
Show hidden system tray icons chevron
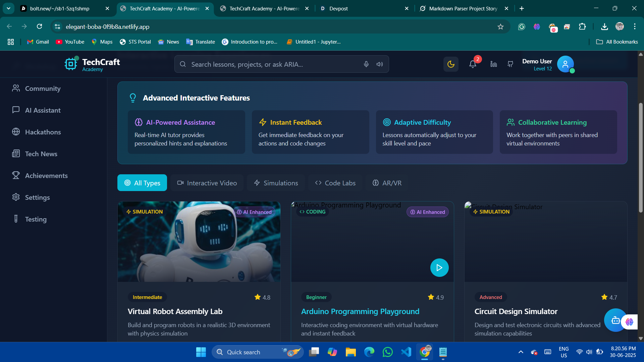pyautogui.click(x=521, y=352)
